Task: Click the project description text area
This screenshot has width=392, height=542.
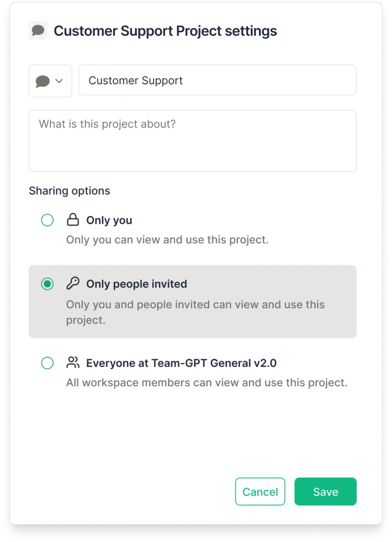Action: (x=192, y=141)
